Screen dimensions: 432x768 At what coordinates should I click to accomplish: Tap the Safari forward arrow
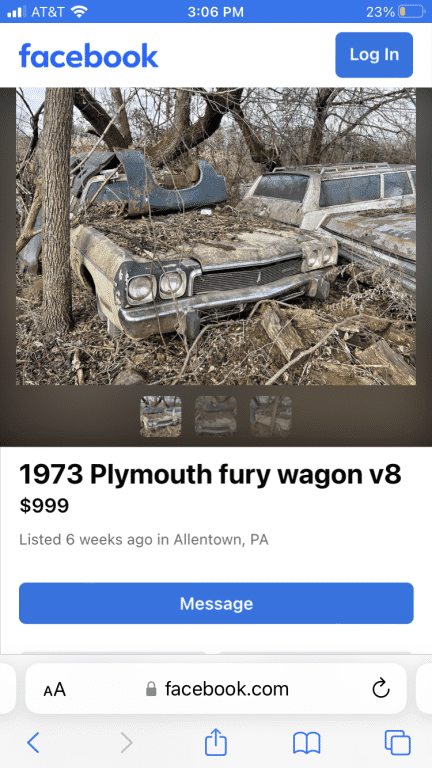pos(126,743)
